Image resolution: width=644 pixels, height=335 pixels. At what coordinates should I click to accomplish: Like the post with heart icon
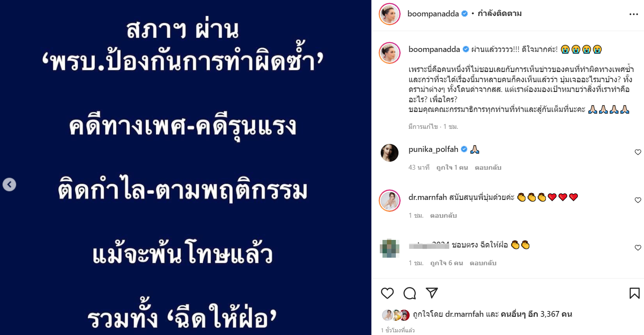pyautogui.click(x=387, y=293)
